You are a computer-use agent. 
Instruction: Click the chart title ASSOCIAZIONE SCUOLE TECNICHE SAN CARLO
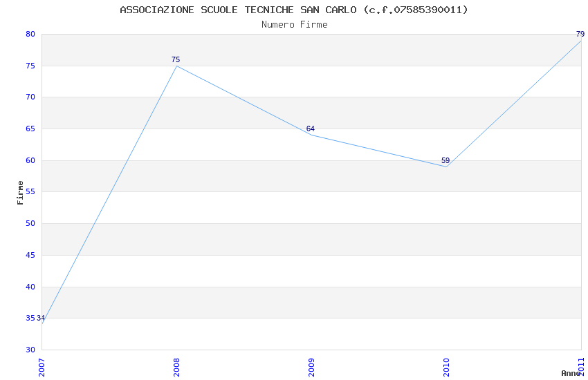[x=294, y=10]
